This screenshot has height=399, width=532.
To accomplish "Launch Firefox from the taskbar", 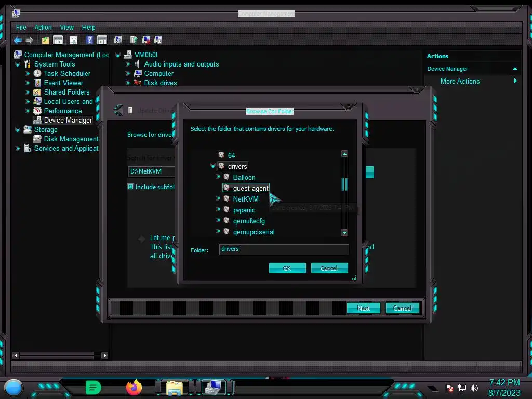I will [x=134, y=388].
